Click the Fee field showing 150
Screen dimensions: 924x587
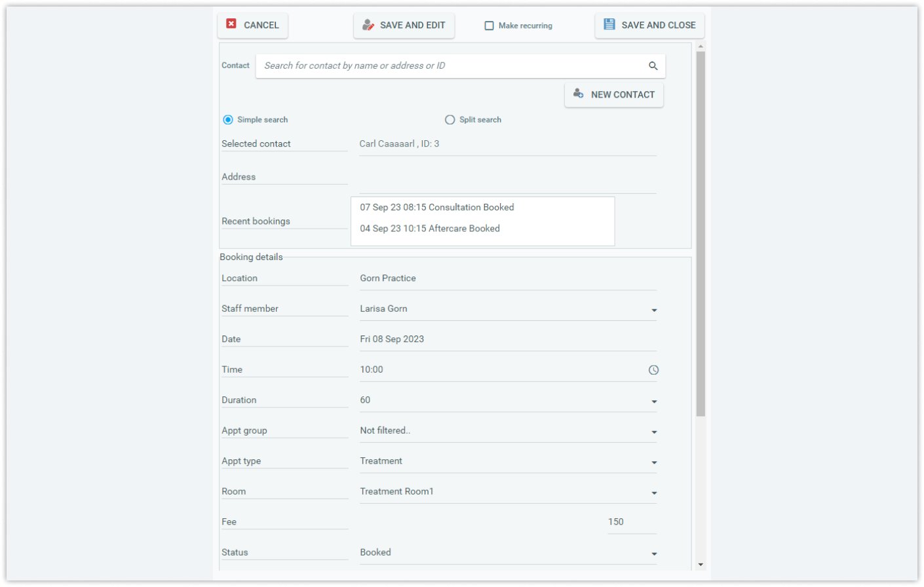632,522
